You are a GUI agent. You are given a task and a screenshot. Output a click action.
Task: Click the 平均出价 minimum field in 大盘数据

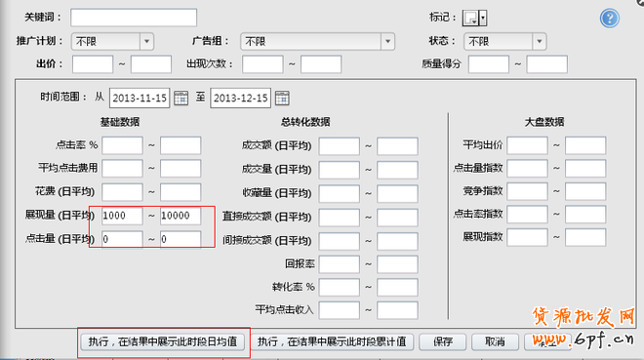[527, 145]
